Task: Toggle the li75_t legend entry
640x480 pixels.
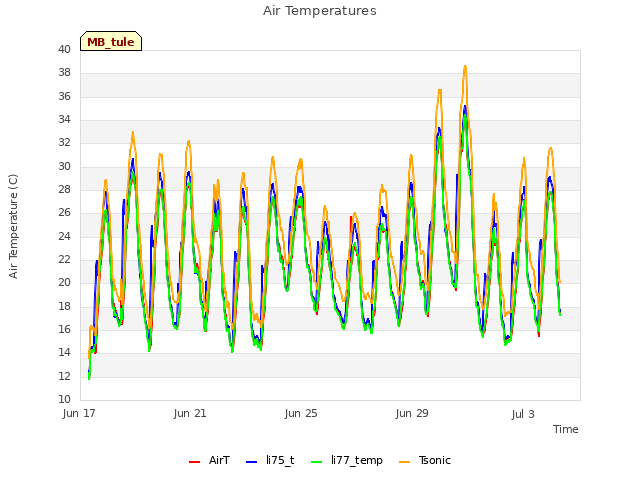Action: coord(270,460)
